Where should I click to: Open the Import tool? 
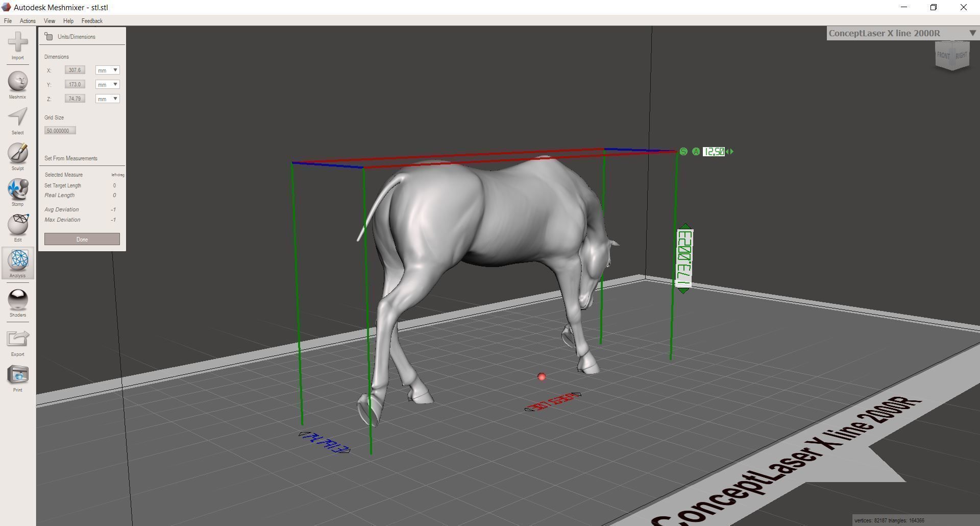click(18, 45)
